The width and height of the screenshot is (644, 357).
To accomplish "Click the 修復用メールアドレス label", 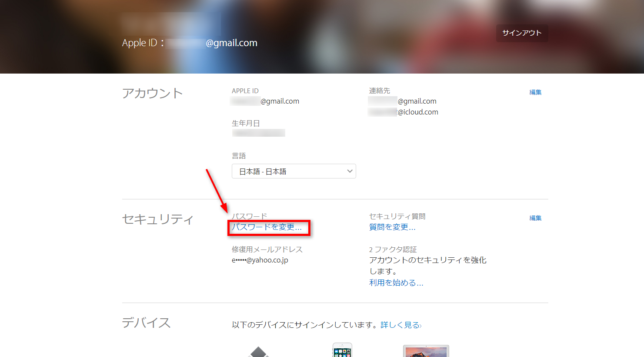I will click(267, 249).
